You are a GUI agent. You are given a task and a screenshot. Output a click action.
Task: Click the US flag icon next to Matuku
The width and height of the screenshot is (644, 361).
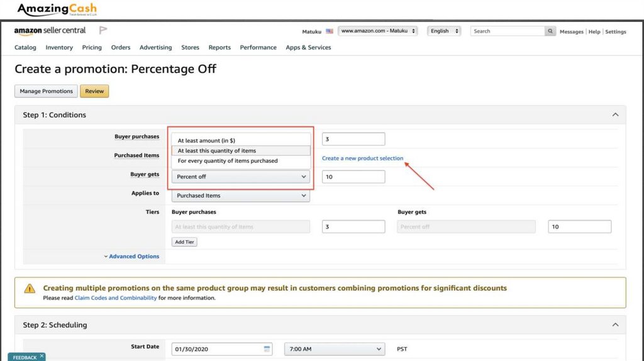[x=330, y=31]
